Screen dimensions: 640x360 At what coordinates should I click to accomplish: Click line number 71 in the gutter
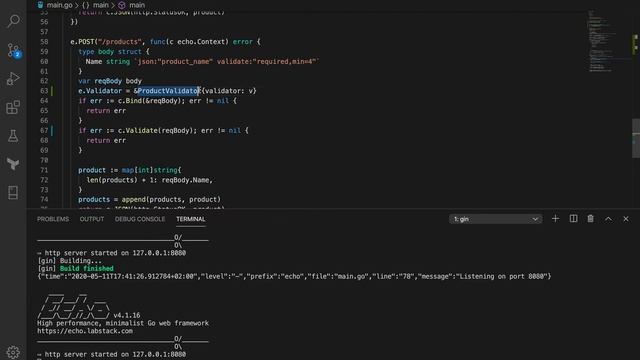44,170
